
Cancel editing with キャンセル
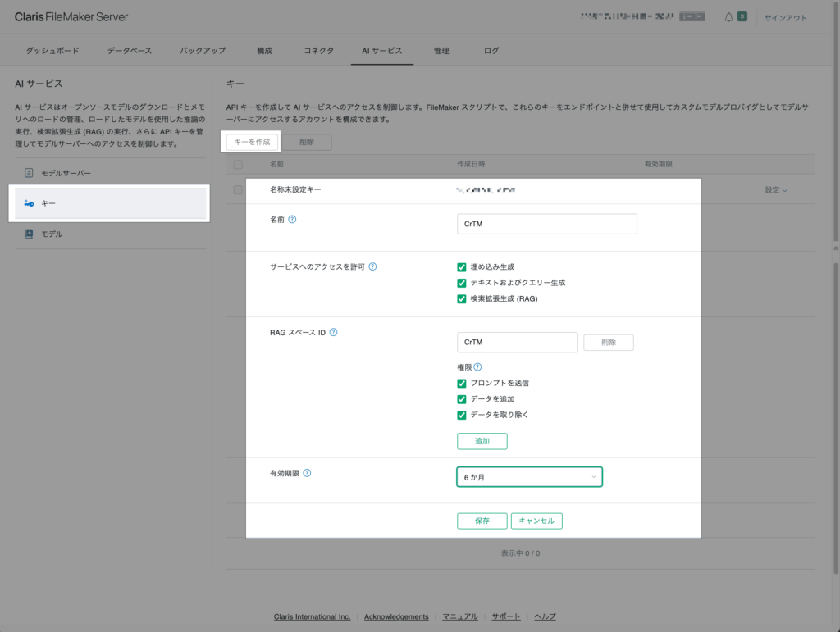(x=536, y=521)
